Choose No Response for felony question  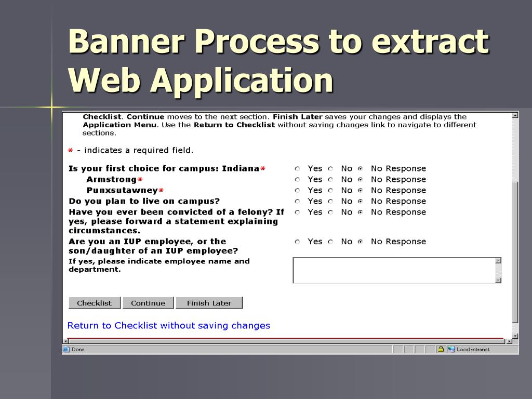pyautogui.click(x=361, y=212)
